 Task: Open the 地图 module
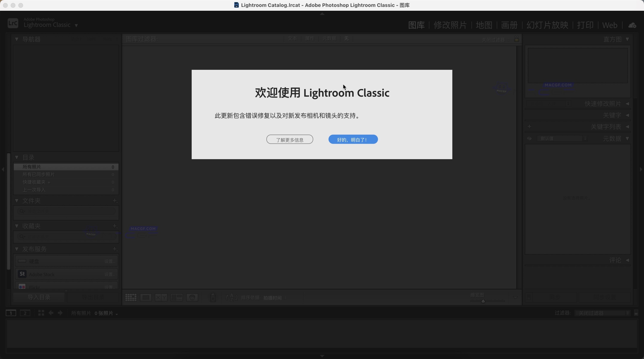484,25
